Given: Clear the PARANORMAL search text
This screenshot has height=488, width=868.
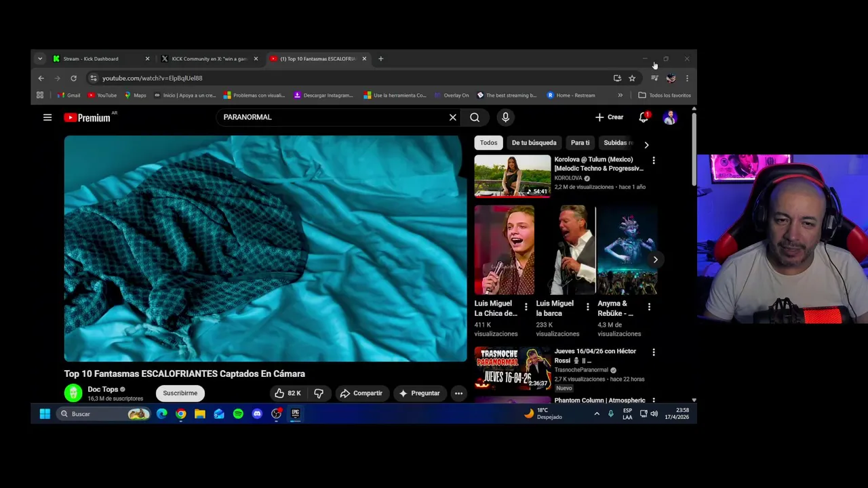Looking at the screenshot, I should (x=453, y=117).
